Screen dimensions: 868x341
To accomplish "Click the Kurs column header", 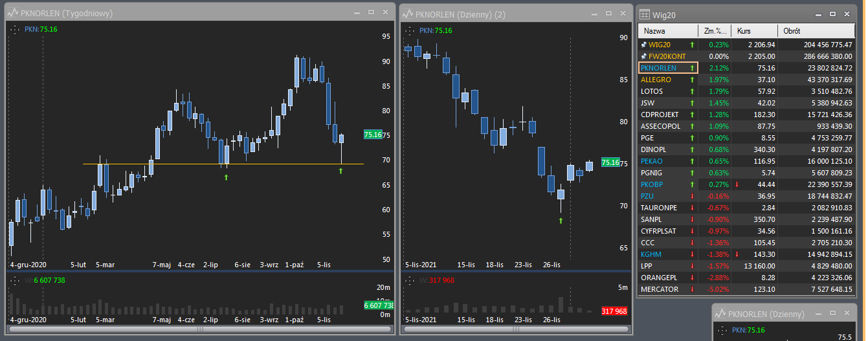I will click(755, 31).
